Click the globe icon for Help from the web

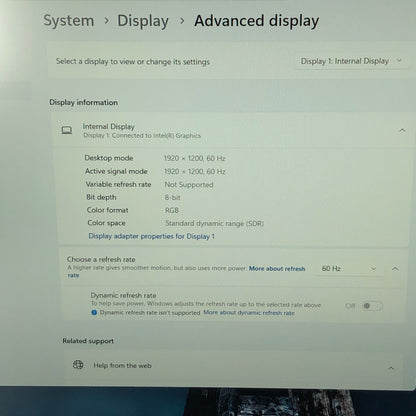click(x=78, y=365)
